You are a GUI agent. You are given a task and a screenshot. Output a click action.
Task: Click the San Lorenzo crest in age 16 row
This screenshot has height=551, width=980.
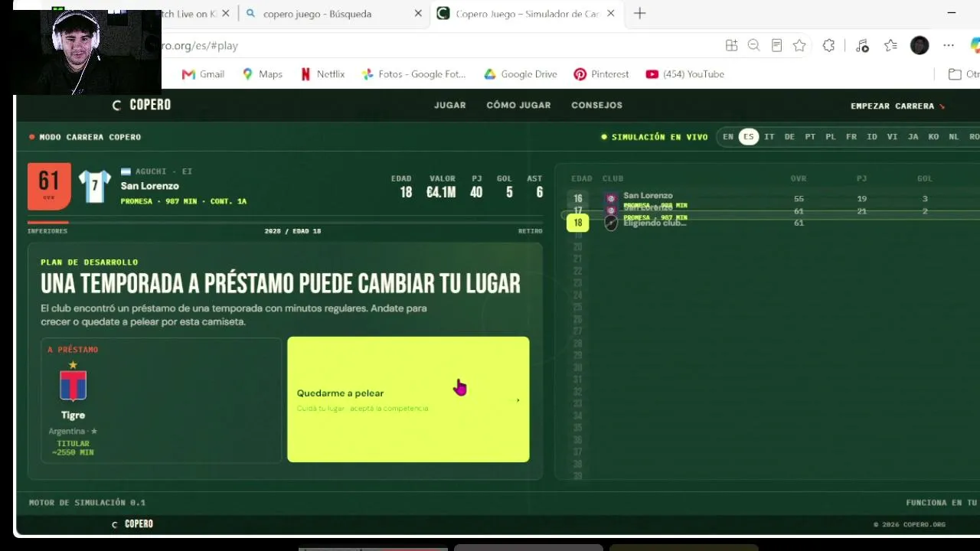pos(611,198)
